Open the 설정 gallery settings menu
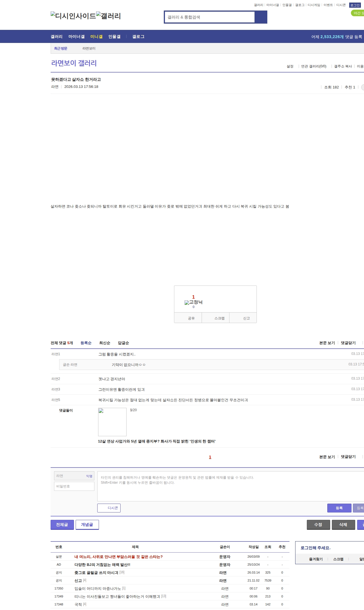364x610 pixels. pyautogui.click(x=290, y=66)
